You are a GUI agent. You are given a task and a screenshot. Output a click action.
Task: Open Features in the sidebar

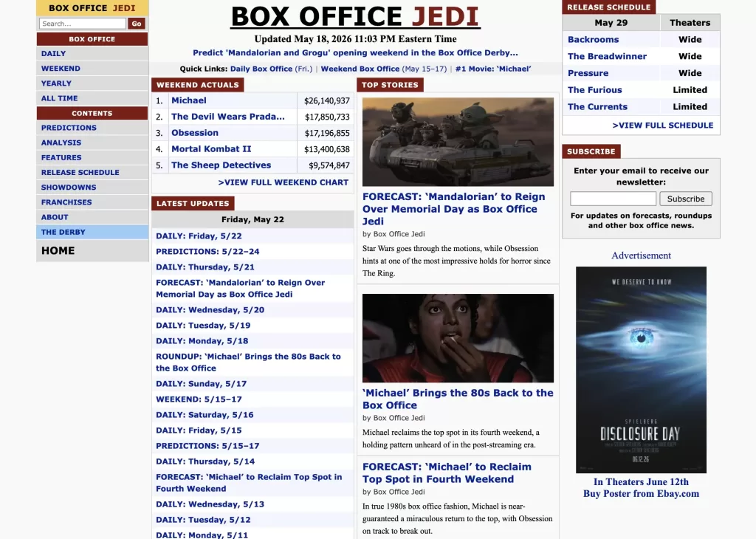click(92, 158)
